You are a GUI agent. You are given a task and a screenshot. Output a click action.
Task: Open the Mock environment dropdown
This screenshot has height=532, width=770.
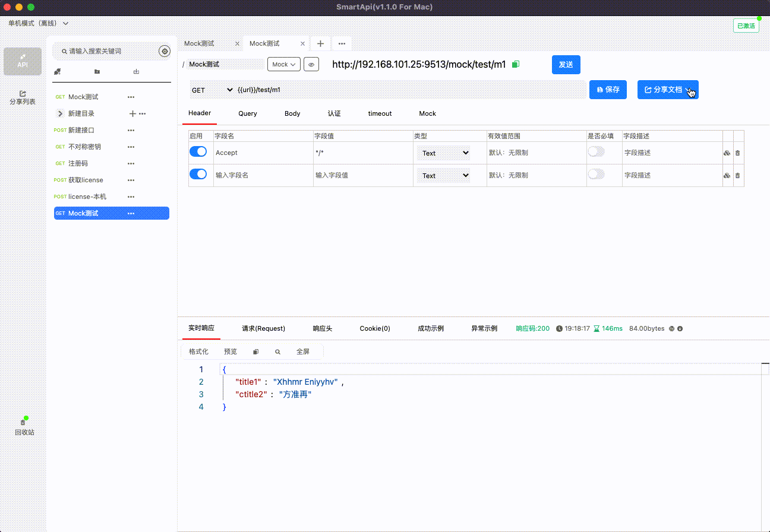point(284,64)
